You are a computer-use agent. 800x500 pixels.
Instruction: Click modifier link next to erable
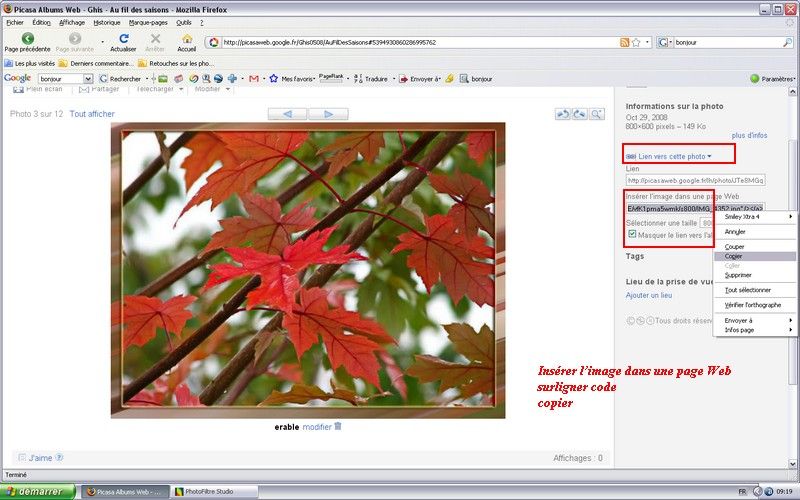click(317, 427)
